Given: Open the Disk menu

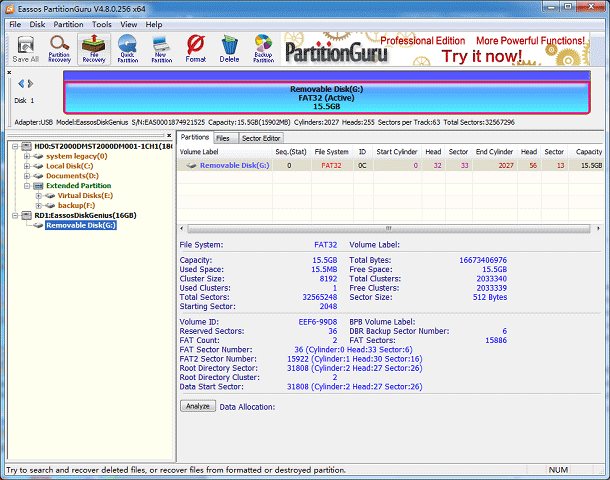Looking at the screenshot, I should (37, 25).
